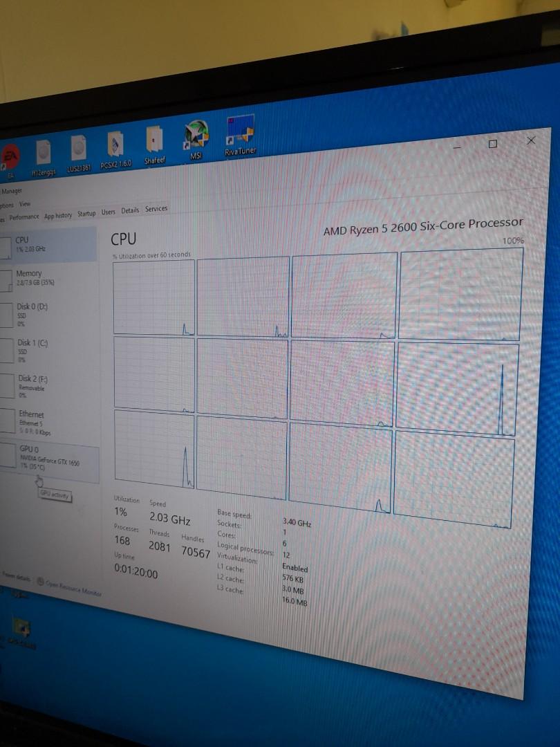Viewport: 560px width, 747px height.
Task: Click the 576 KB L1 cache value
Action: [293, 579]
